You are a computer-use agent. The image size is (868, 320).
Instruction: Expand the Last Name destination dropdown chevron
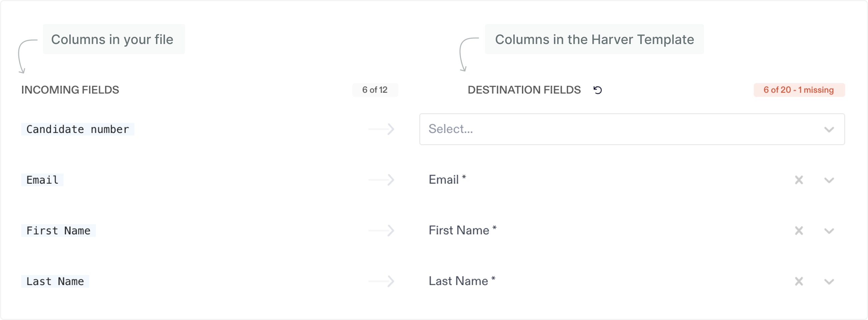click(829, 282)
